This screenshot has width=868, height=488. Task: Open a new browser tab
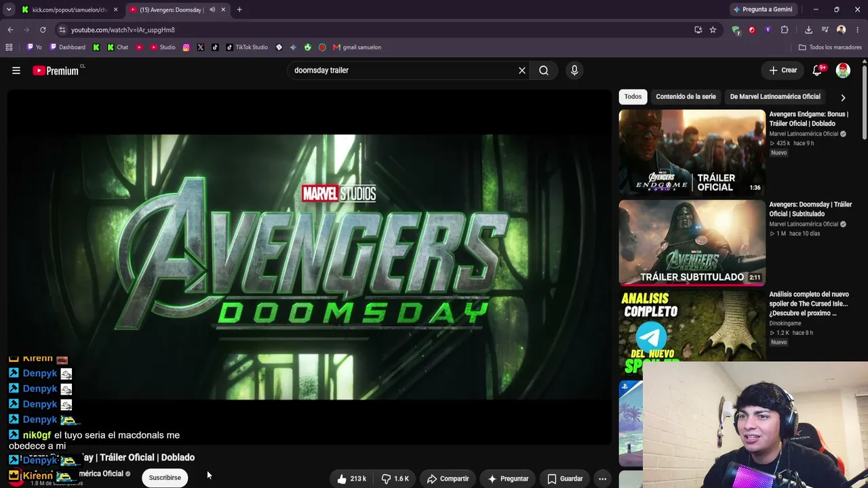[239, 9]
